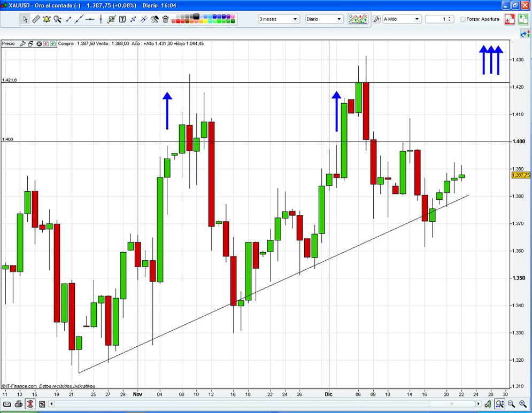Viewport: 532px width, 413px height.
Task: Click the red-crossed figure icon
Action: (x=30, y=404)
